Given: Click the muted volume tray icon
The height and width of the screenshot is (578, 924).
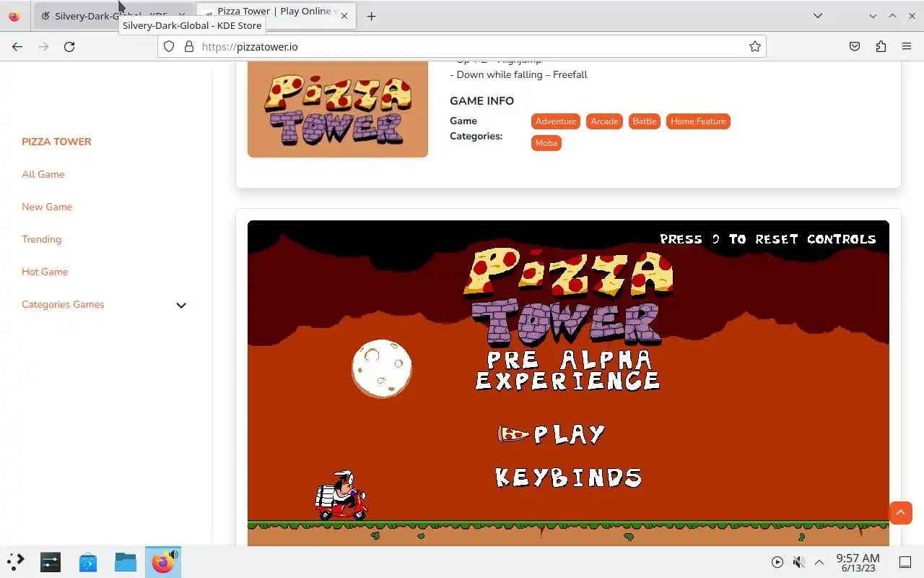Looking at the screenshot, I should coord(798,562).
